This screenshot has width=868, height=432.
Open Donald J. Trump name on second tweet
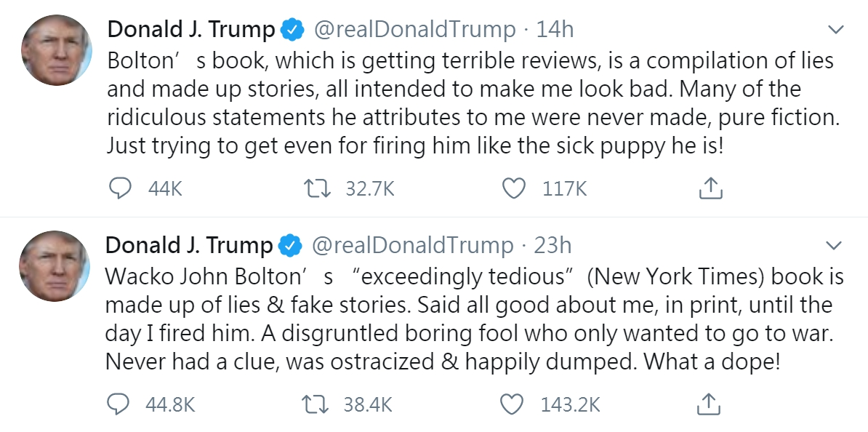tap(189, 245)
